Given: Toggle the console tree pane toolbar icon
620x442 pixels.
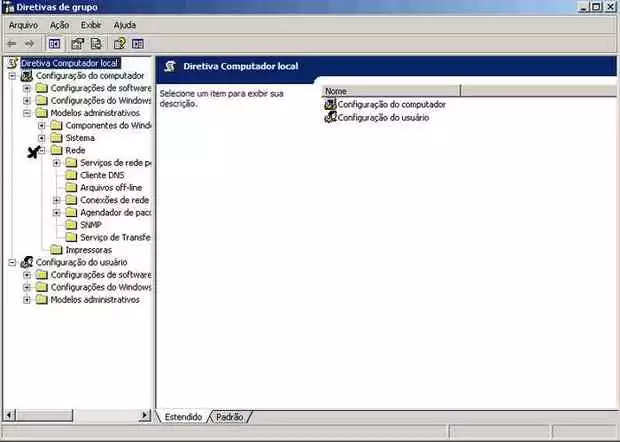Looking at the screenshot, I should tap(55, 44).
